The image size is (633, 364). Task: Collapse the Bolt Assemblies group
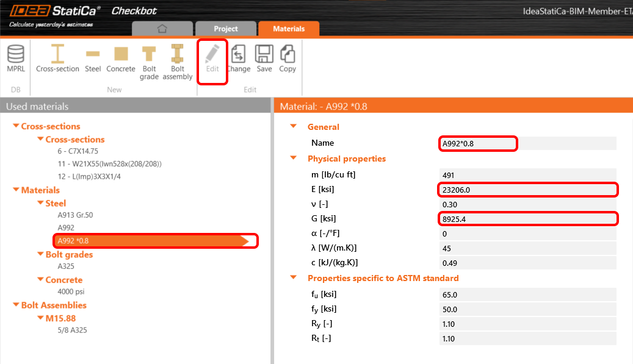16,305
